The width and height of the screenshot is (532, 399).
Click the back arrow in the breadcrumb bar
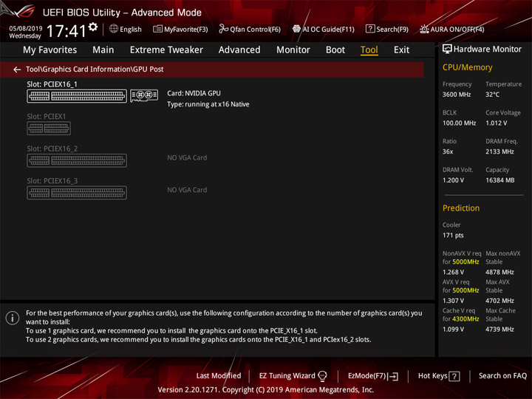17,69
